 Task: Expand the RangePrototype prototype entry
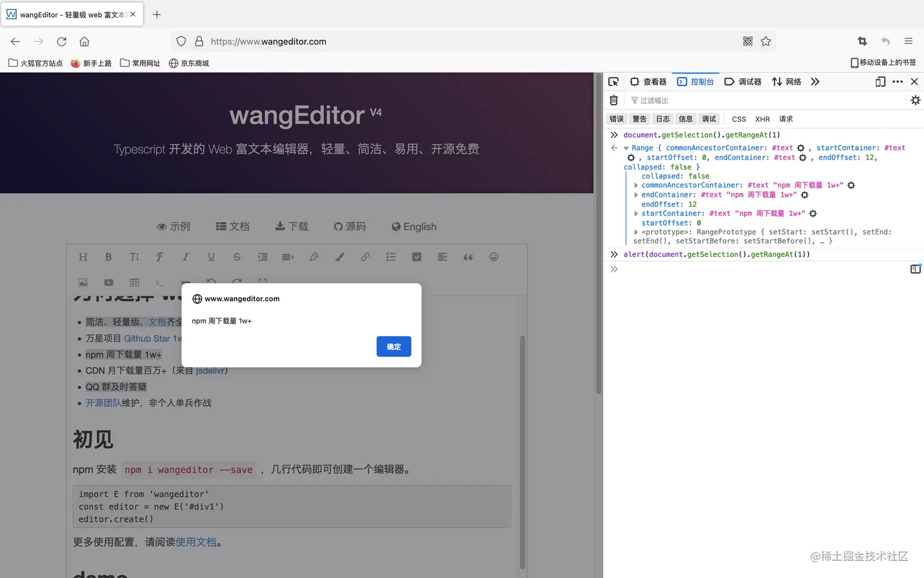click(x=636, y=232)
